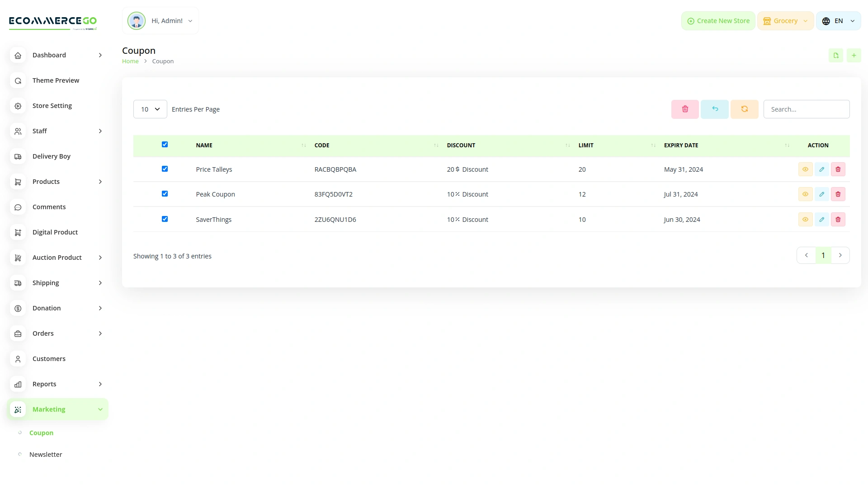Select Orders in the sidebar menu
The image size is (868, 488).
43,333
